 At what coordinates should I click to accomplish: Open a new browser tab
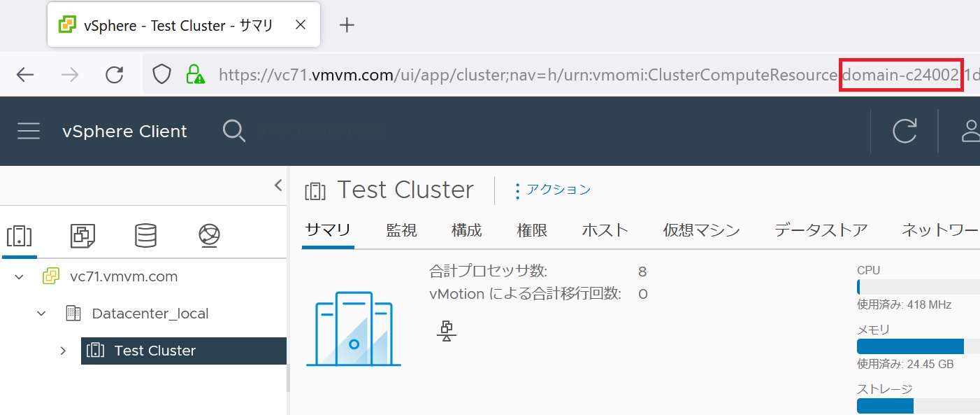click(347, 25)
